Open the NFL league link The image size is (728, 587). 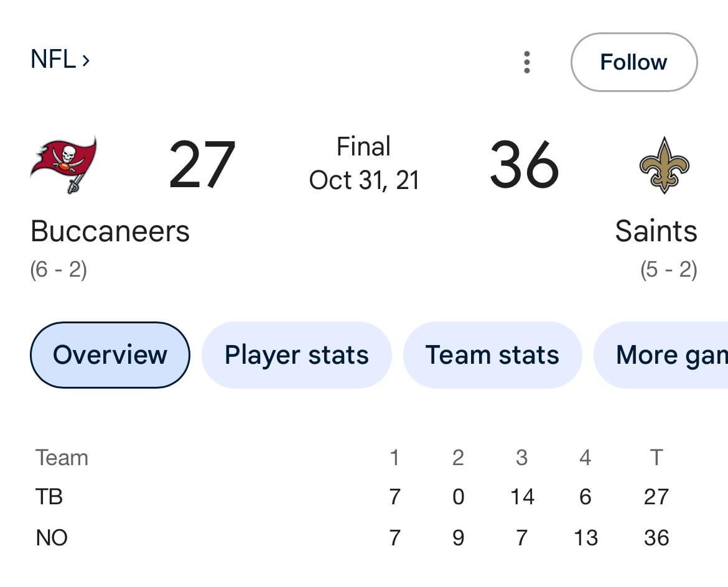pyautogui.click(x=60, y=60)
